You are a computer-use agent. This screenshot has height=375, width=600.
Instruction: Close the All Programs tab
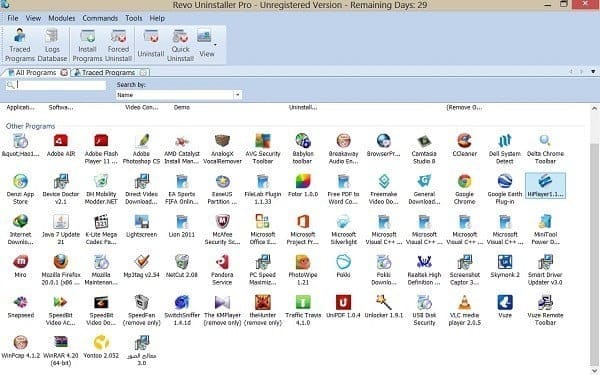coord(64,72)
